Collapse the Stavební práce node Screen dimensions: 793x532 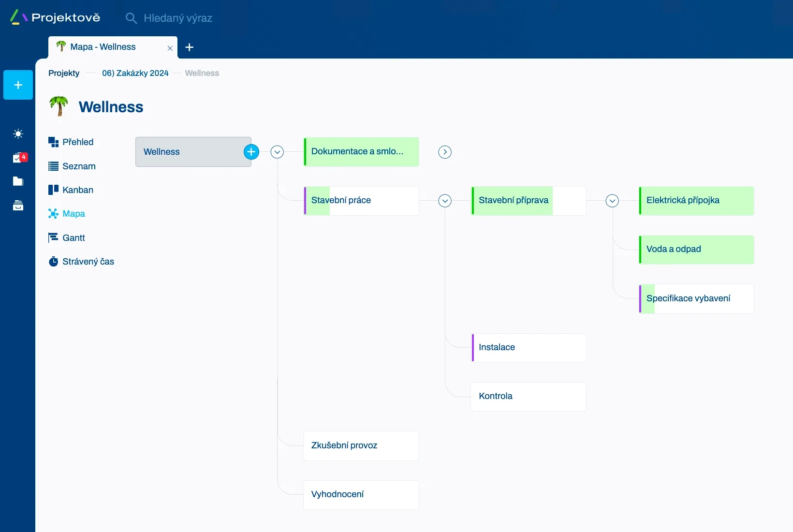coord(445,201)
